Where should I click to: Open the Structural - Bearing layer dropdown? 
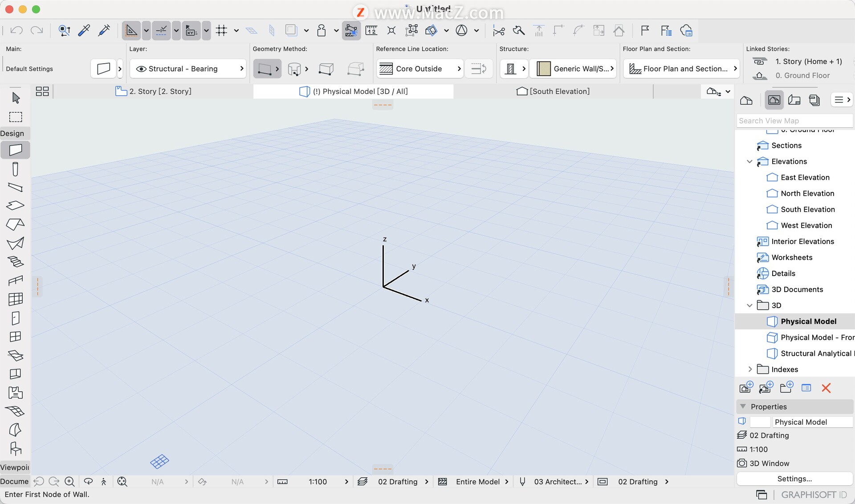188,69
